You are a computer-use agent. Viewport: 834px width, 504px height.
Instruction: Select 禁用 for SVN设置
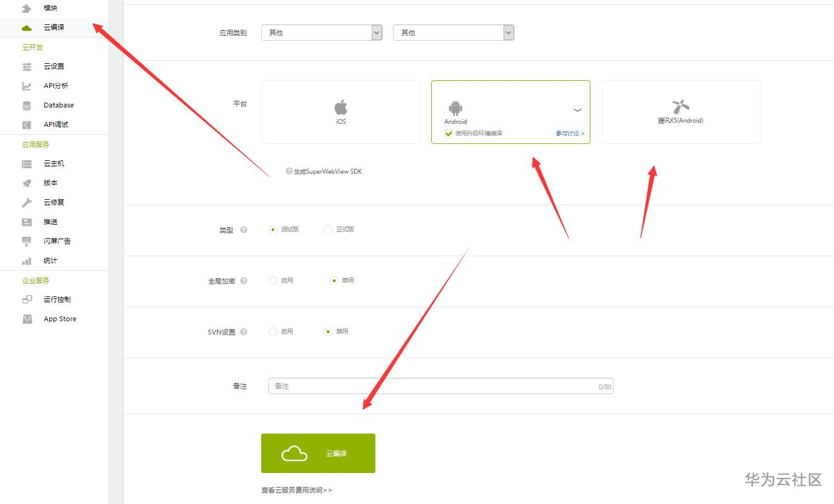[328, 332]
